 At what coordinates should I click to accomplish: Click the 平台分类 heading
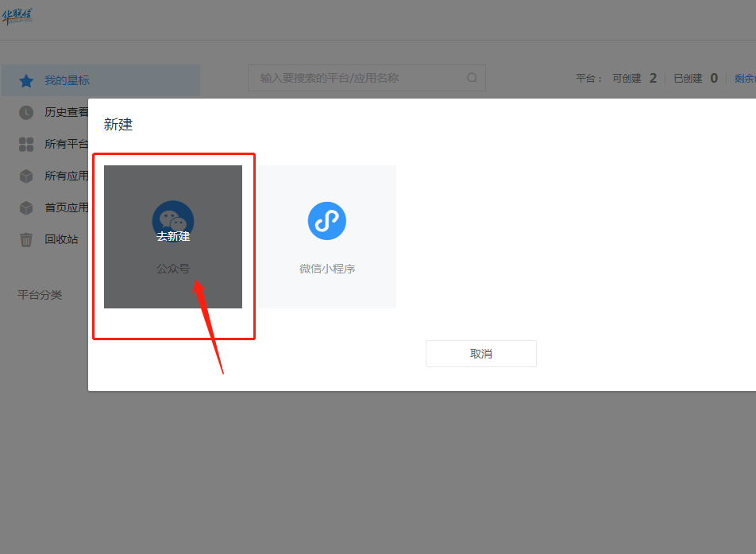pos(40,295)
